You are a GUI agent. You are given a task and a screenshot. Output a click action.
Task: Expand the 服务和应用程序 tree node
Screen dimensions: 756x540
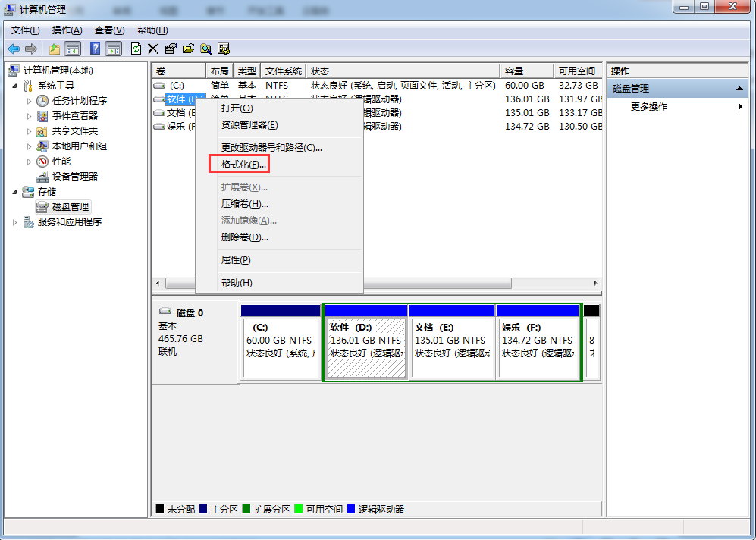click(x=14, y=222)
